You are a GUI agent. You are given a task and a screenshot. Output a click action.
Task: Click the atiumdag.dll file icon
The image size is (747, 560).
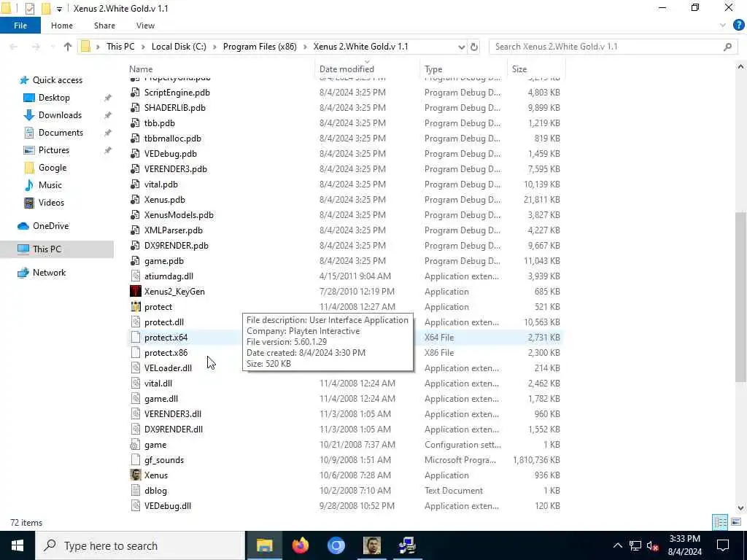click(136, 276)
